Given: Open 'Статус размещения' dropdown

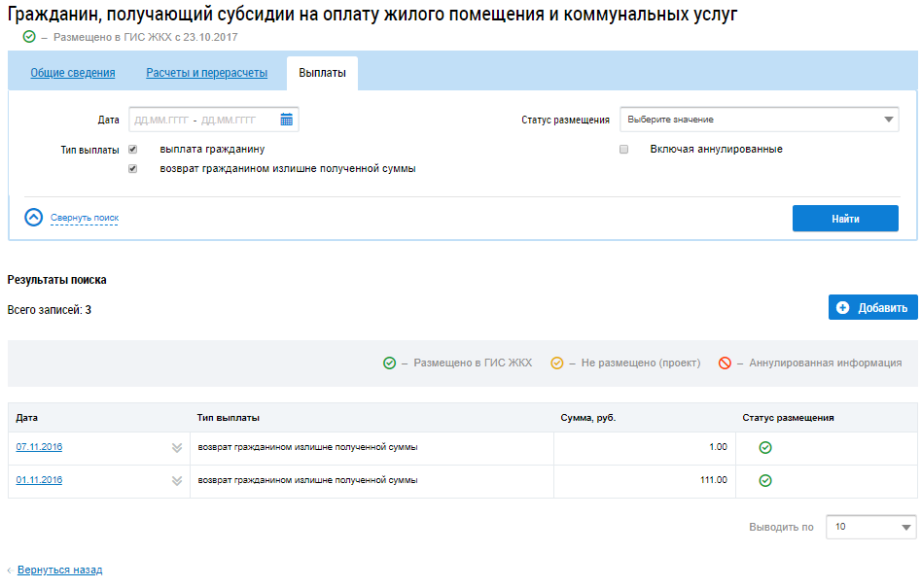Looking at the screenshot, I should coord(759,120).
